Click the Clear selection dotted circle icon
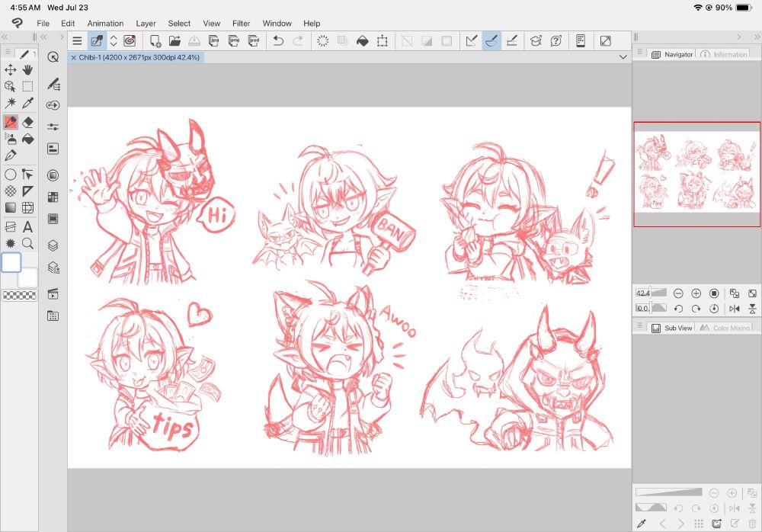762x532 pixels. (322, 41)
